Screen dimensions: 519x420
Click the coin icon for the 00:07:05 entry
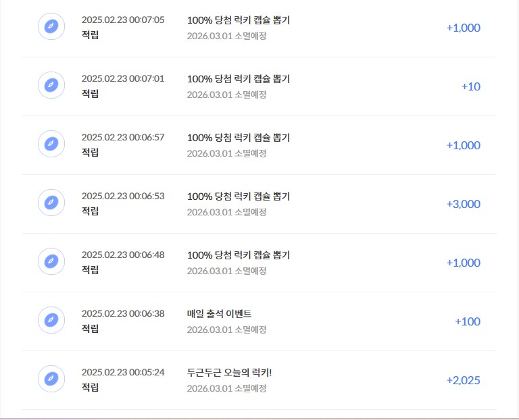tap(51, 26)
